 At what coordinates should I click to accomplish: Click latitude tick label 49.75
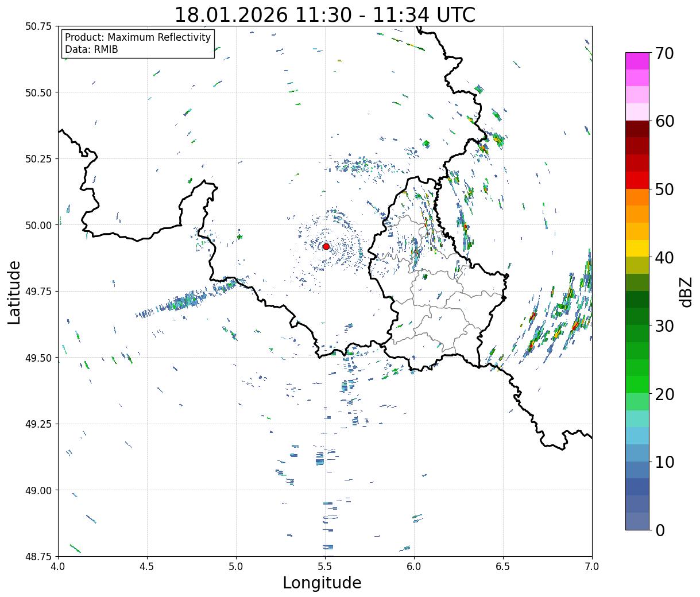pyautogui.click(x=38, y=292)
